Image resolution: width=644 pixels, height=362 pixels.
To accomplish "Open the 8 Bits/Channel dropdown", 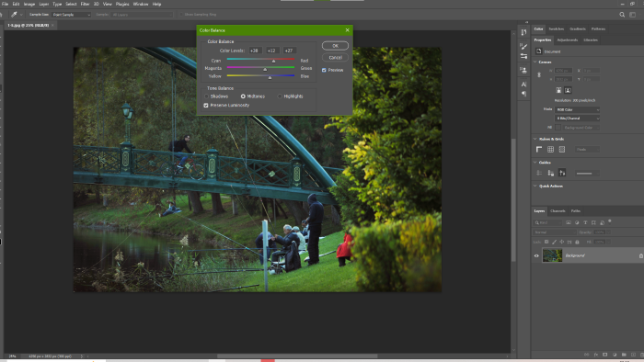I will pyautogui.click(x=577, y=119).
